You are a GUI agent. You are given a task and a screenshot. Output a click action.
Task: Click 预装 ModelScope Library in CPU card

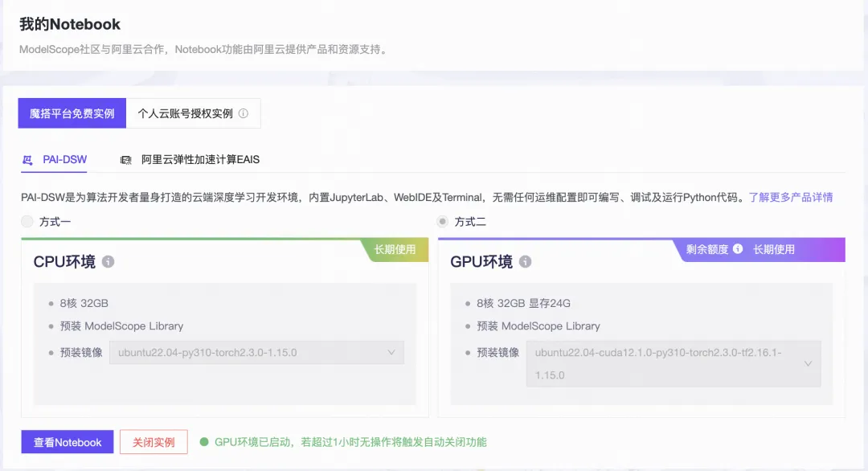tap(122, 326)
